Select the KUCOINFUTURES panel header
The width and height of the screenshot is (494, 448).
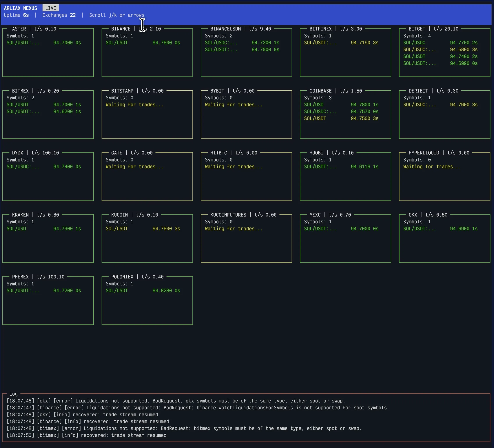[x=243, y=215]
